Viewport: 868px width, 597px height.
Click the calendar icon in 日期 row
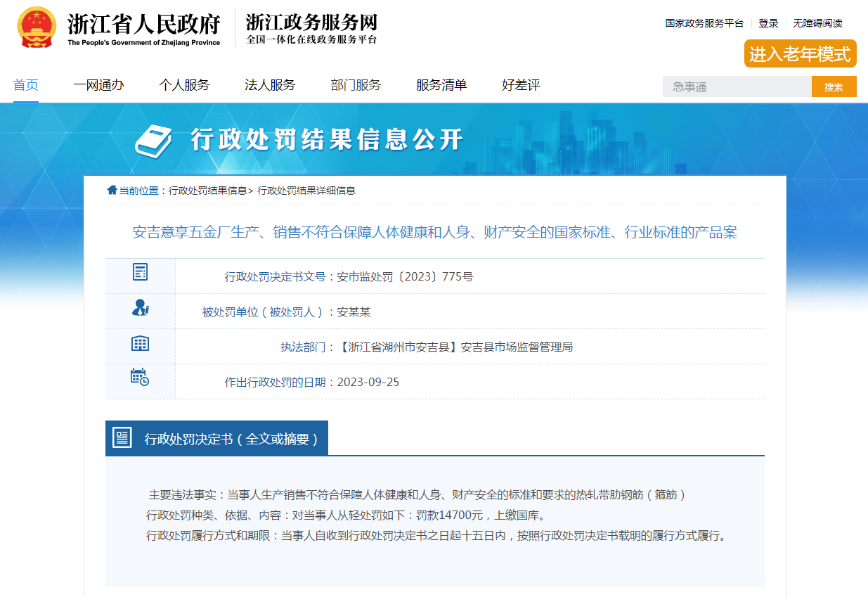tap(140, 377)
